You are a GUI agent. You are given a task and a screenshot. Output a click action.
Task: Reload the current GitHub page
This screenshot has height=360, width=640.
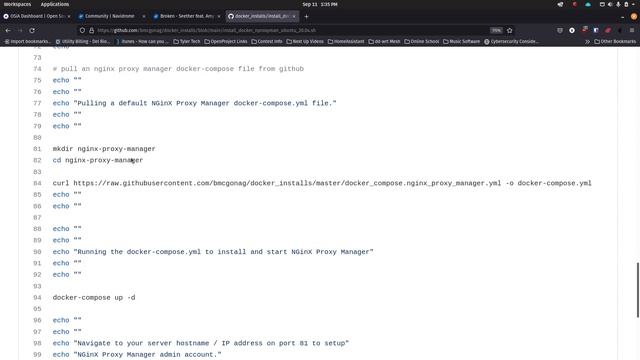click(x=32, y=30)
